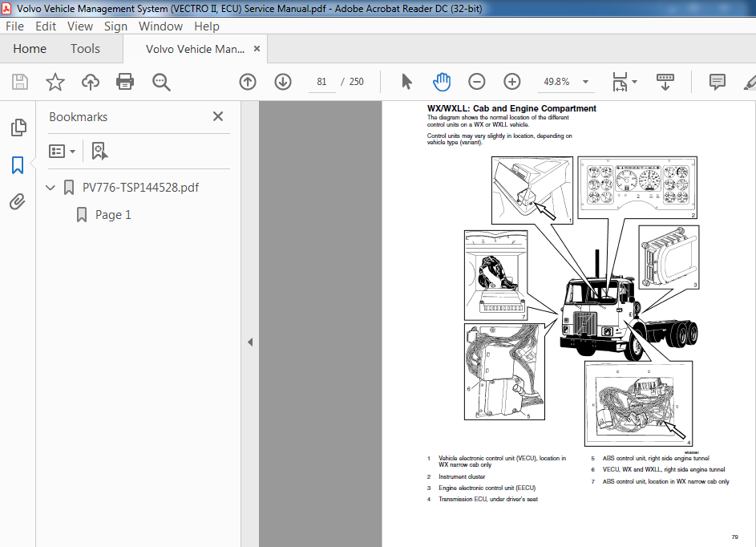Print the document
Viewport: 756px width, 547px height.
125,82
